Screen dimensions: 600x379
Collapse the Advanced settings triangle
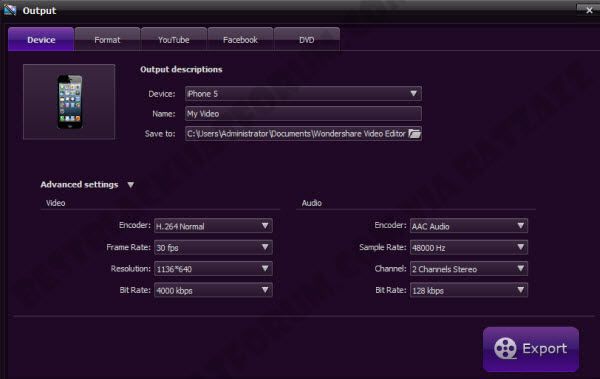click(130, 185)
